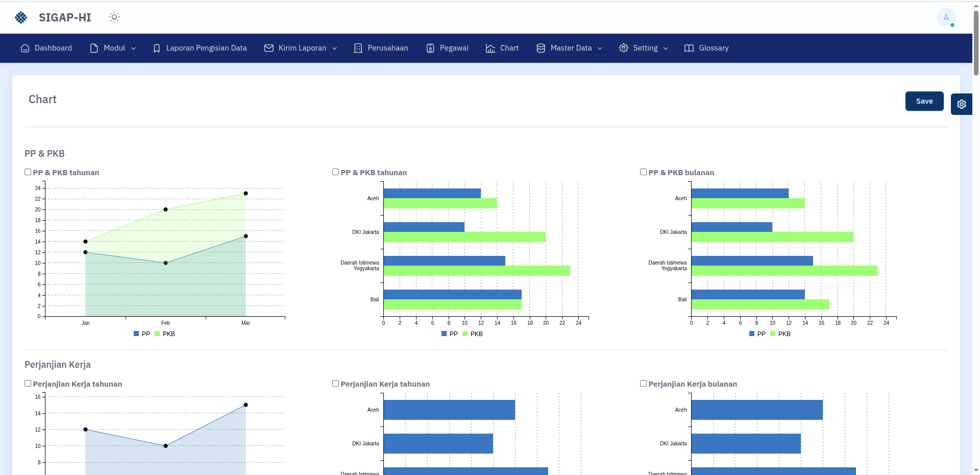Image resolution: width=980 pixels, height=475 pixels.
Task: Toggle light mode sun icon
Action: 114,17
